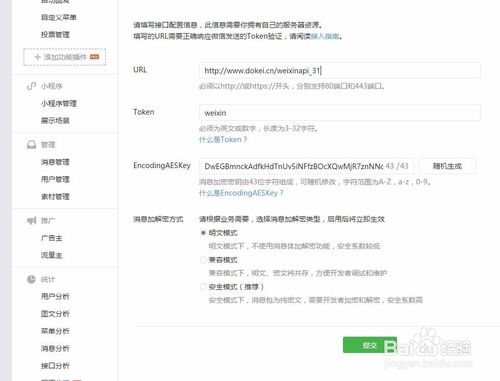Click into the EncodingAESKey input field

click(x=306, y=166)
